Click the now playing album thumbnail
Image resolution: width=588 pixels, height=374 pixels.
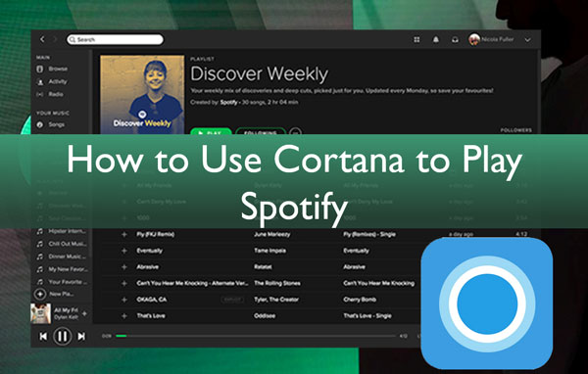coord(41,313)
